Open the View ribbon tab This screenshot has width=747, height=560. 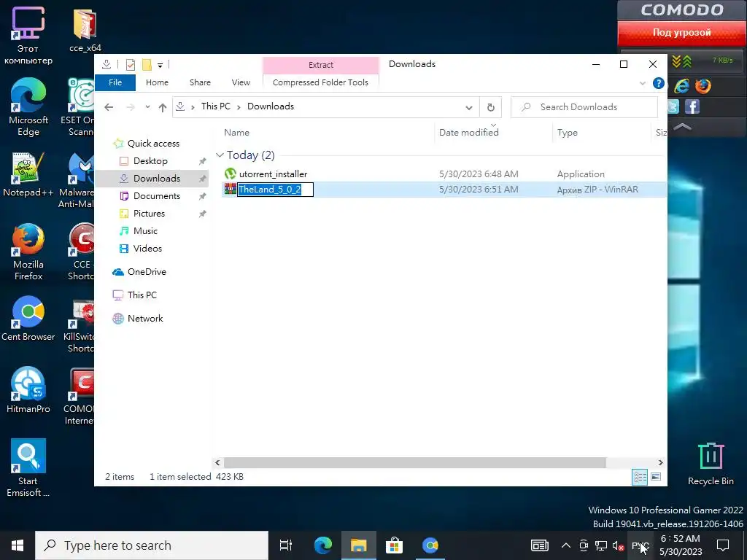coord(241,82)
